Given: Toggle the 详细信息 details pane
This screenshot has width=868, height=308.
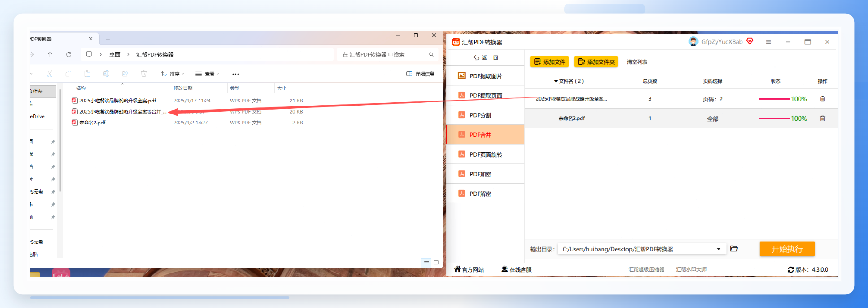Looking at the screenshot, I should click(x=420, y=74).
